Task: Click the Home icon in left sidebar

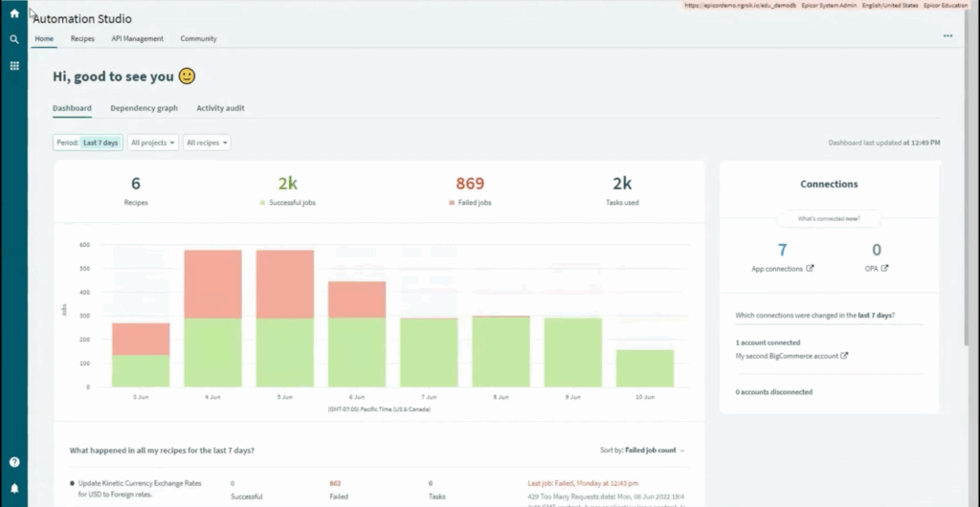Action: pyautogui.click(x=14, y=13)
